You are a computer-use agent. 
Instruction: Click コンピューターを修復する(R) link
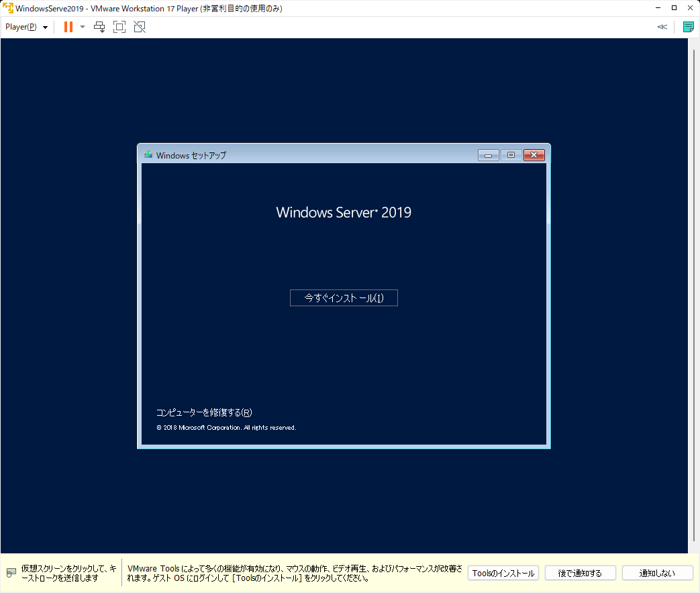tap(204, 412)
